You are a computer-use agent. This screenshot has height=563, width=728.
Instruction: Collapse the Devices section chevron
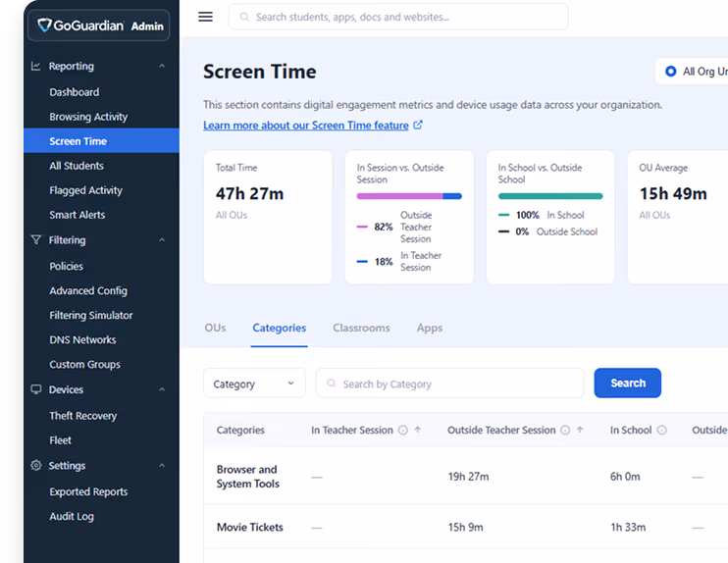(x=162, y=389)
